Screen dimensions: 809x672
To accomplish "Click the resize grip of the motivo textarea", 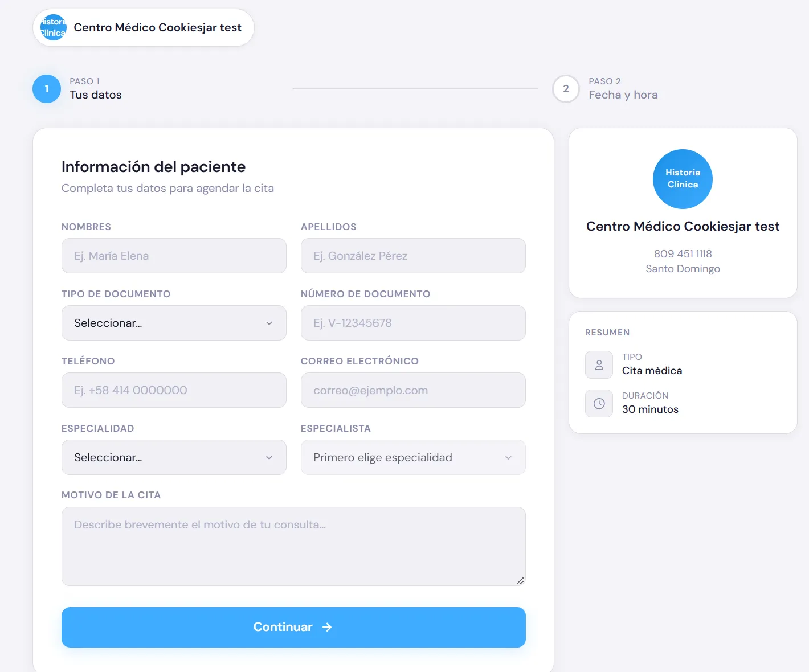I will coord(520,581).
